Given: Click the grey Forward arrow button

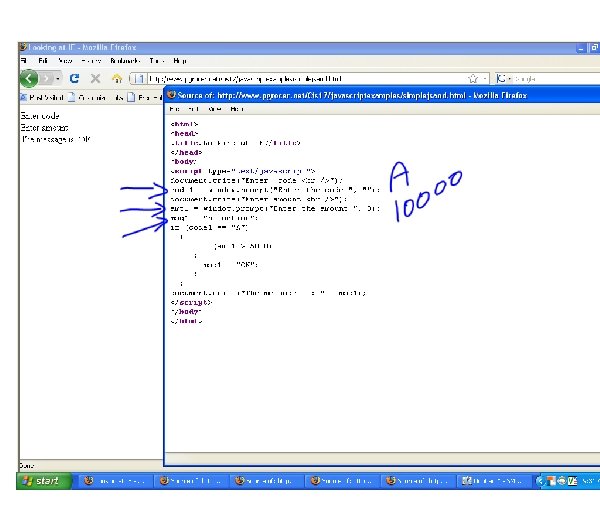Looking at the screenshot, I should coord(46,78).
